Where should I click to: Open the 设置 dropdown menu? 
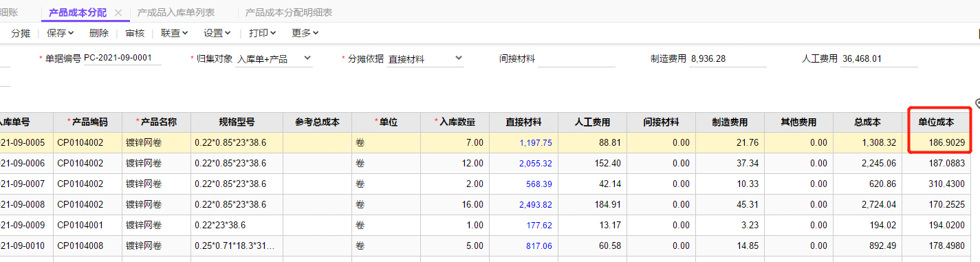217,32
